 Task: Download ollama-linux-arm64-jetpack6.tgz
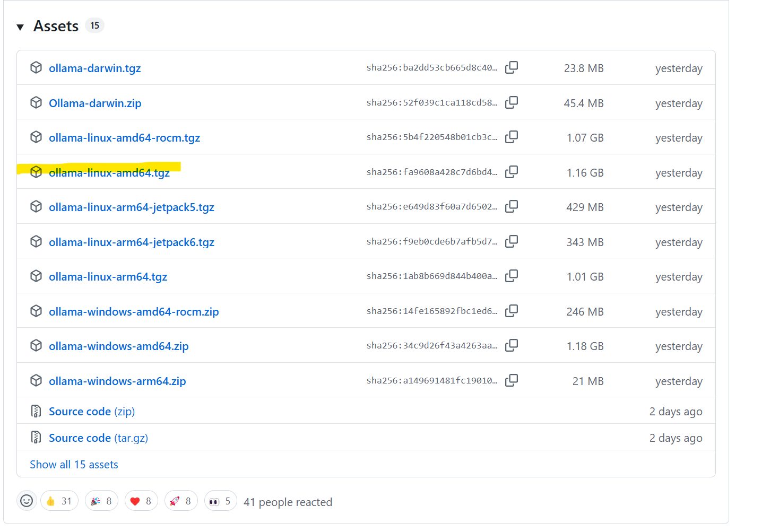tap(132, 242)
